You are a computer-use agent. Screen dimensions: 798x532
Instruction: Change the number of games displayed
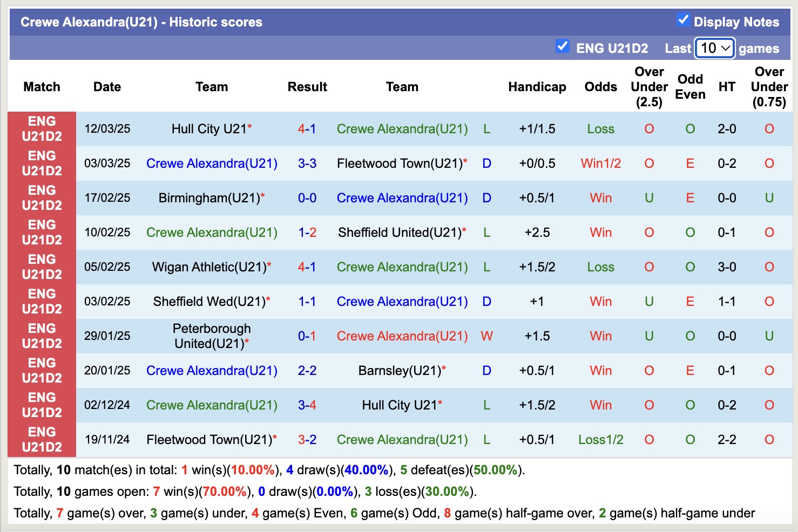tap(714, 48)
